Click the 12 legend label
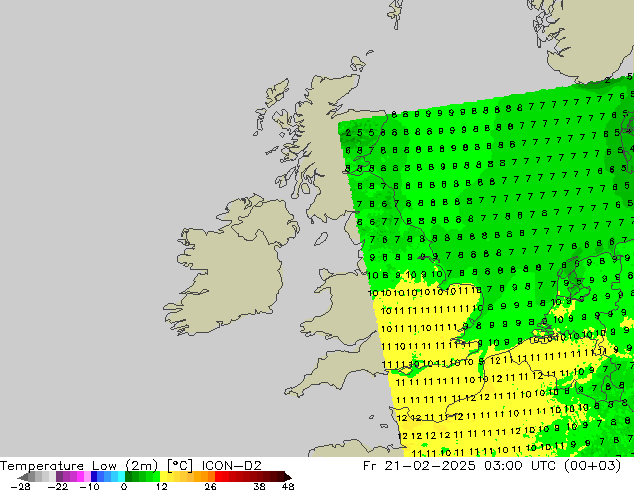 [x=162, y=486]
